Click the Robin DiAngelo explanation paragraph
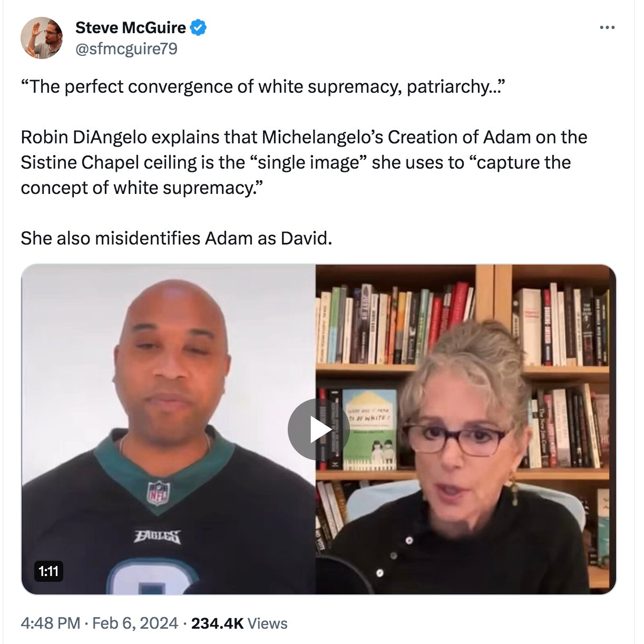This screenshot has height=644, width=644. tap(304, 162)
